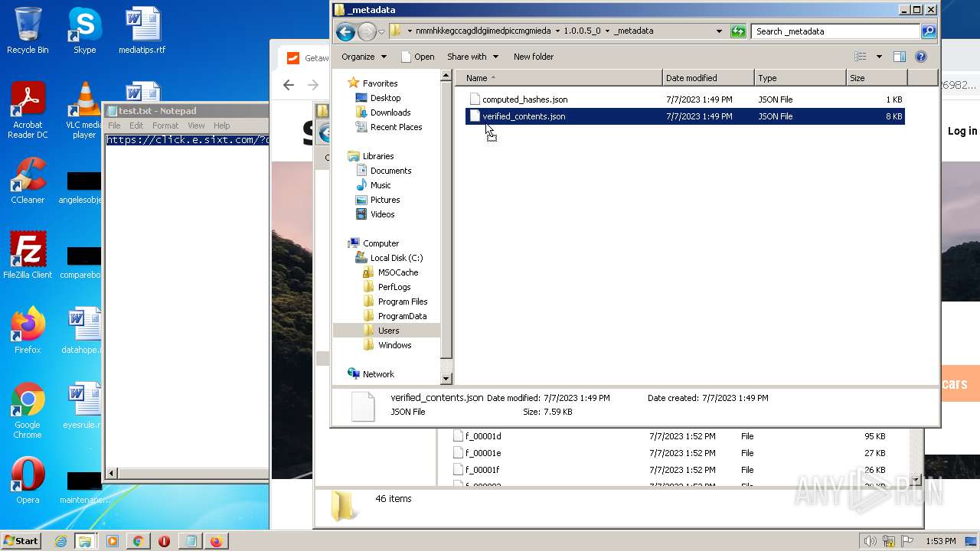
Task: Click Opera icon in taskbar
Action: point(164,541)
